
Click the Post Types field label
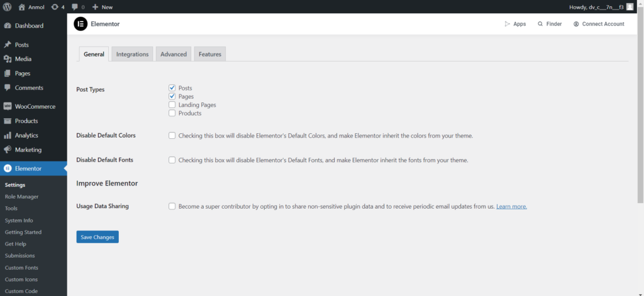(91, 89)
